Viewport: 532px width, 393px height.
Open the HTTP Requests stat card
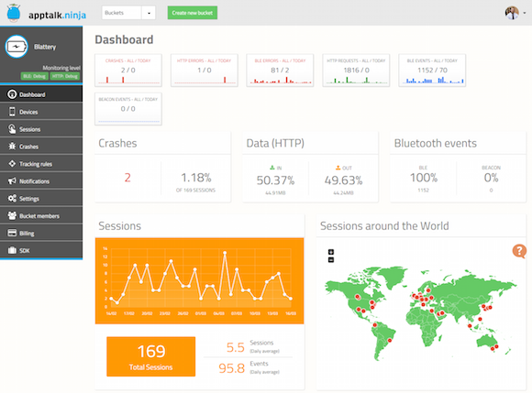coord(356,71)
